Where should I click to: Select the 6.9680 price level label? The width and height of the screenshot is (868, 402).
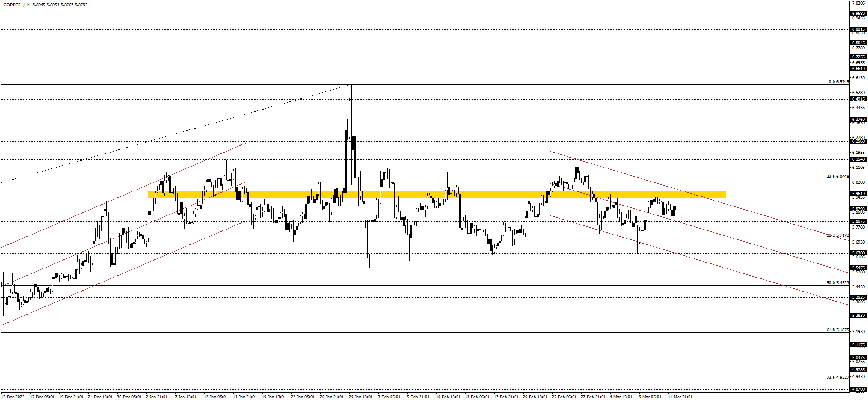tap(858, 14)
